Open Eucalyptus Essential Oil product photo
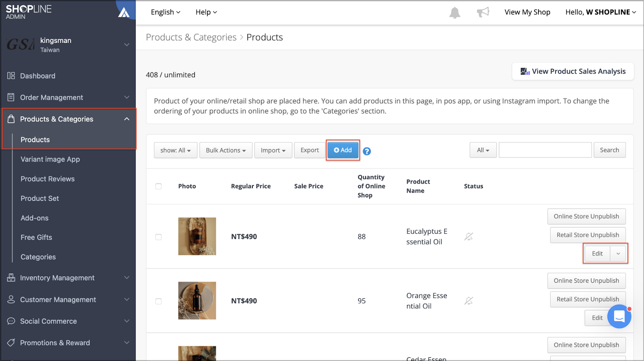Screen dimensions: 644x361 coord(197,236)
